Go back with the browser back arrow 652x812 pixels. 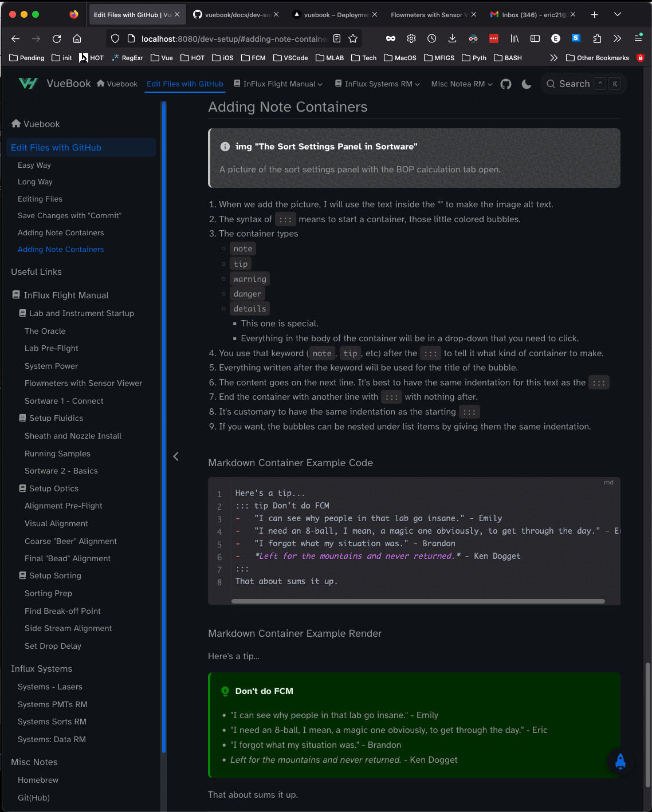[15, 38]
